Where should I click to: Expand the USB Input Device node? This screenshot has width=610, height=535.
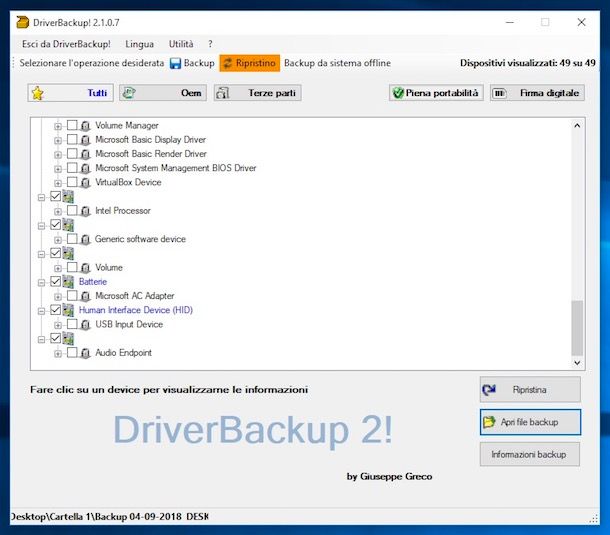click(58, 325)
